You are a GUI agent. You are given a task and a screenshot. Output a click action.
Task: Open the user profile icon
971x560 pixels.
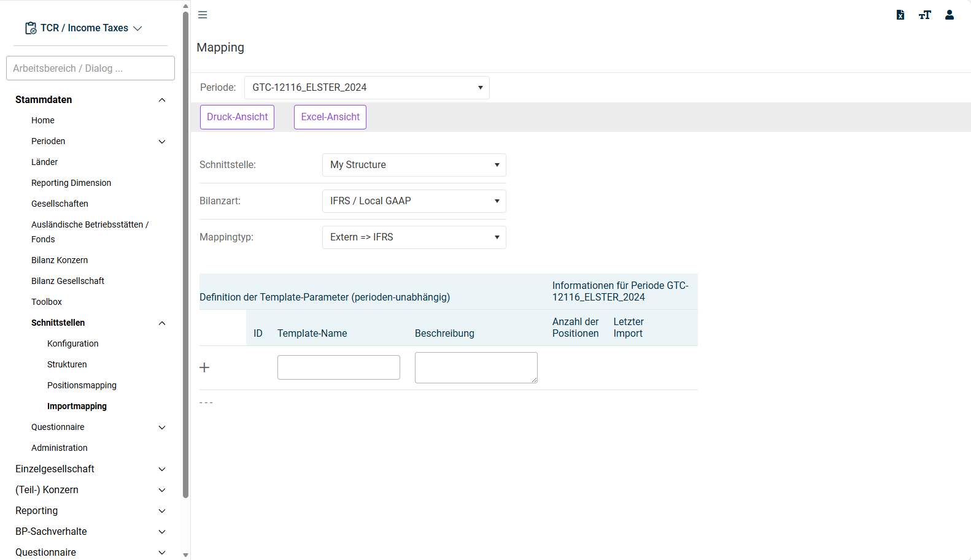click(950, 15)
